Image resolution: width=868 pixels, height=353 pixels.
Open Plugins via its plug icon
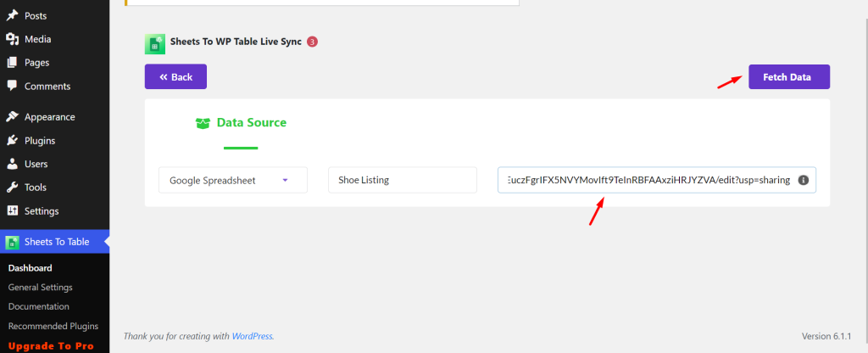[12, 140]
